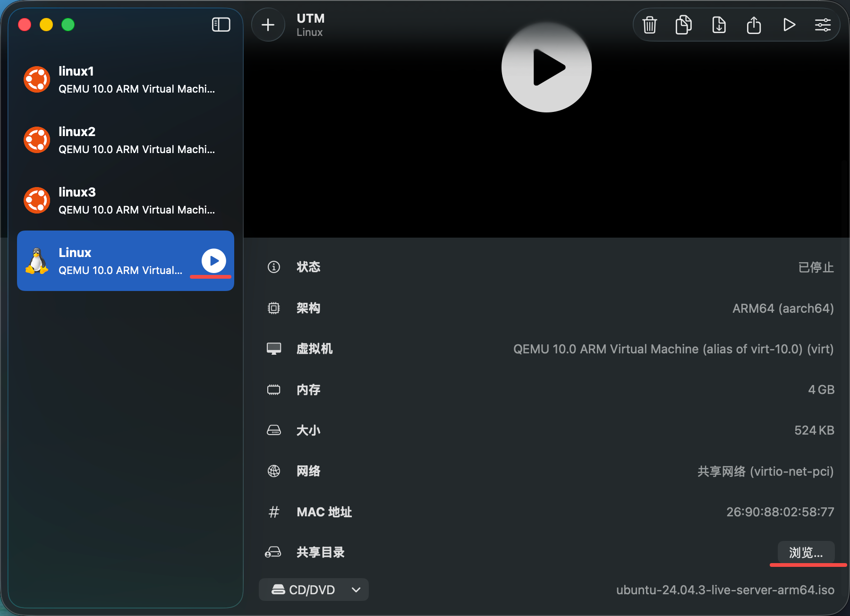Click the QEMU 10.0 ARM Virtual Machine (virt) value
Image resolution: width=850 pixels, height=616 pixels.
click(x=673, y=349)
